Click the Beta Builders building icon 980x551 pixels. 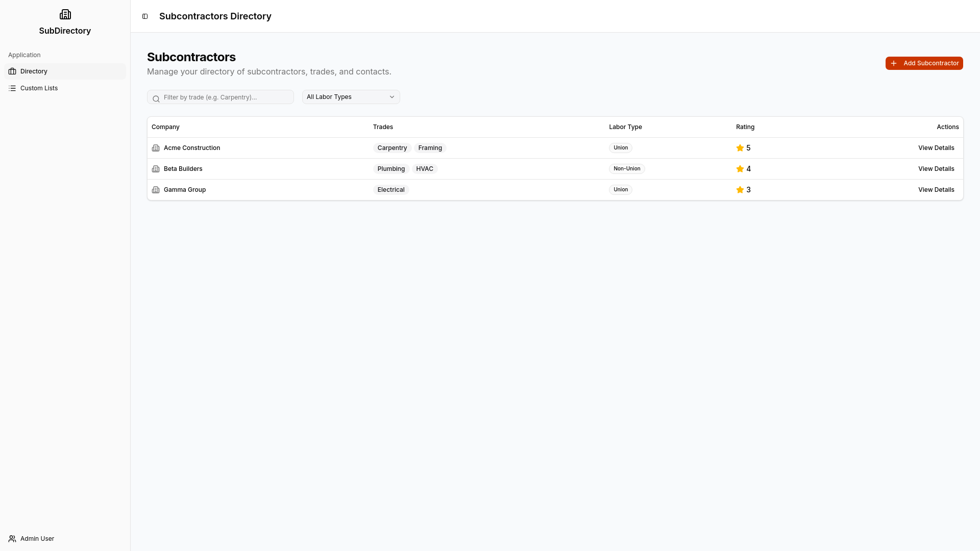(156, 169)
